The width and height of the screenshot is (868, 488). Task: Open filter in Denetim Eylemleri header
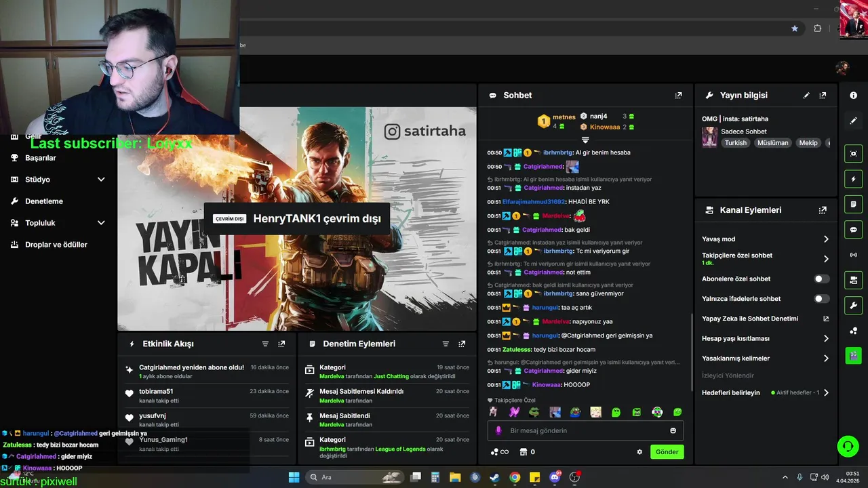pyautogui.click(x=446, y=344)
